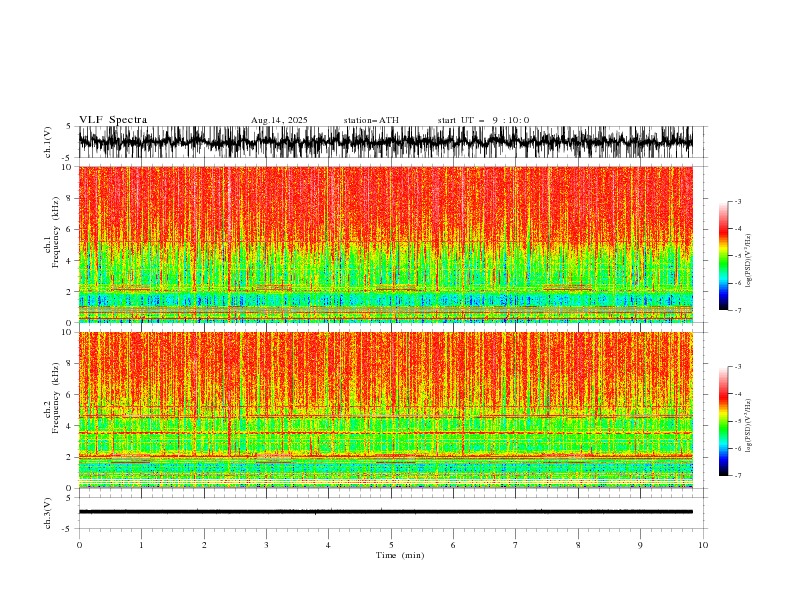Click the "ch.1(V)" axis label
This screenshot has width=792, height=612.
(x=48, y=142)
